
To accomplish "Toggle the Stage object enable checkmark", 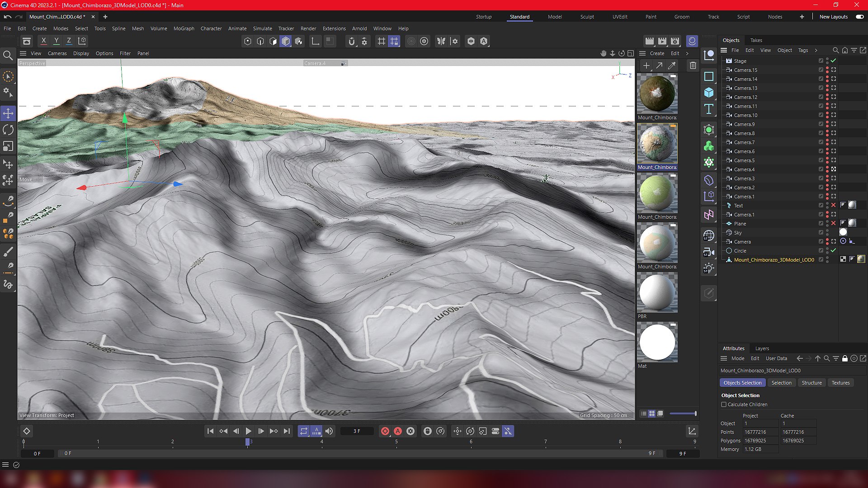I will pyautogui.click(x=834, y=61).
